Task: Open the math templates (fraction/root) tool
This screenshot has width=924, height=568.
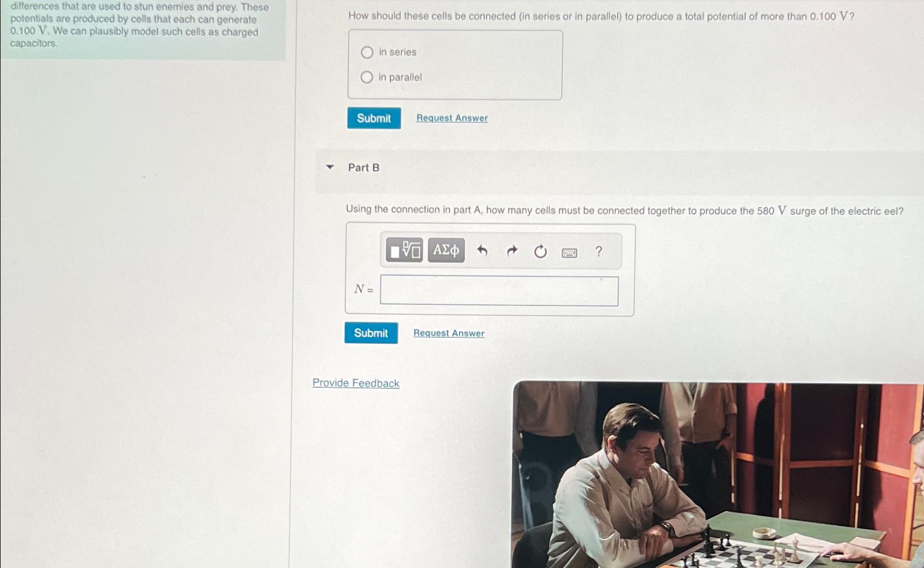Action: 404,250
